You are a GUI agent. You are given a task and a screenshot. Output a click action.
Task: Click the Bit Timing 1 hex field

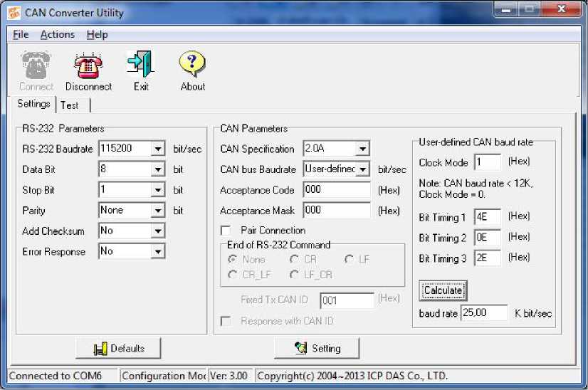(487, 216)
